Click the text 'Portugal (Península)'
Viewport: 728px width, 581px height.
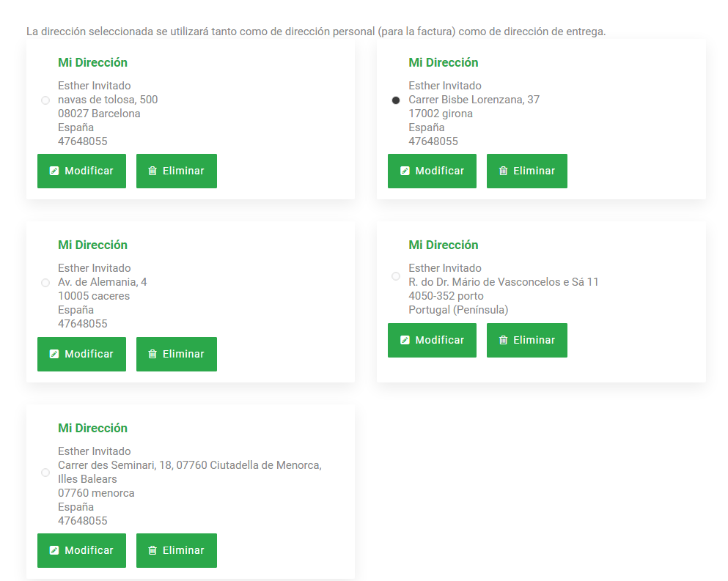(458, 310)
